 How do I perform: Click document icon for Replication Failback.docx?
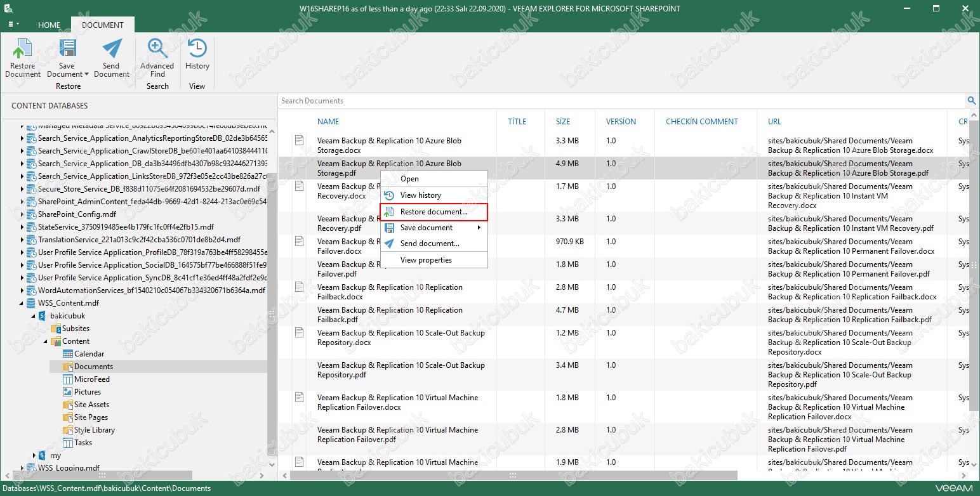point(299,287)
